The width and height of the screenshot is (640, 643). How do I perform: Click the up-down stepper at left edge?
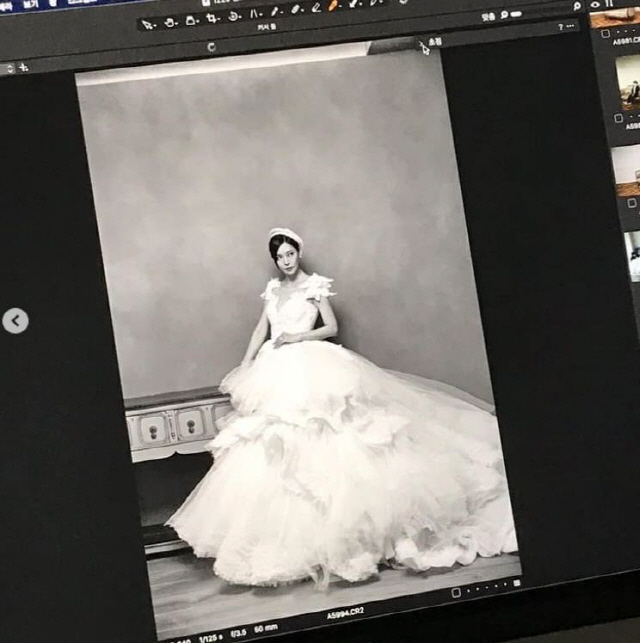click(10, 68)
